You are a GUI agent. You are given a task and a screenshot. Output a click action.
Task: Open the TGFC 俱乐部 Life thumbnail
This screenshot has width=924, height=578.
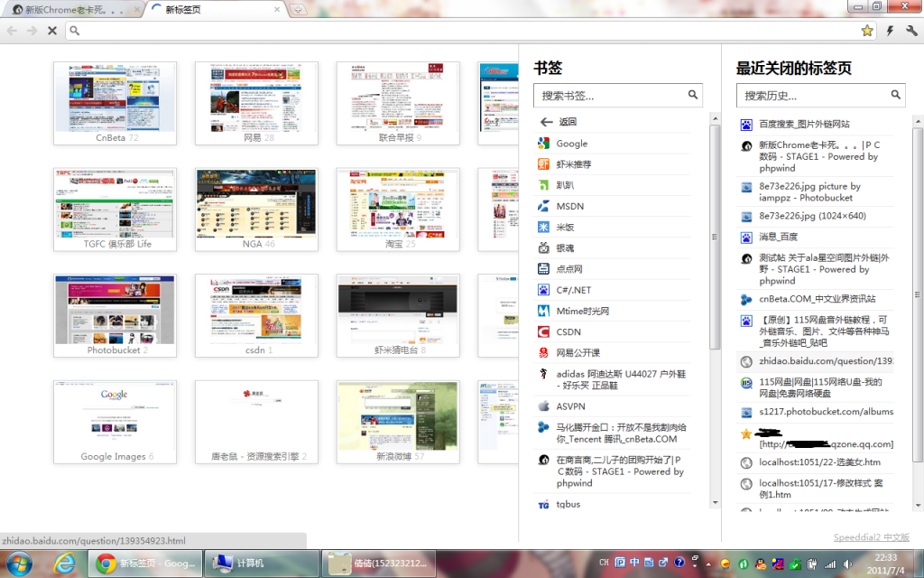point(115,210)
